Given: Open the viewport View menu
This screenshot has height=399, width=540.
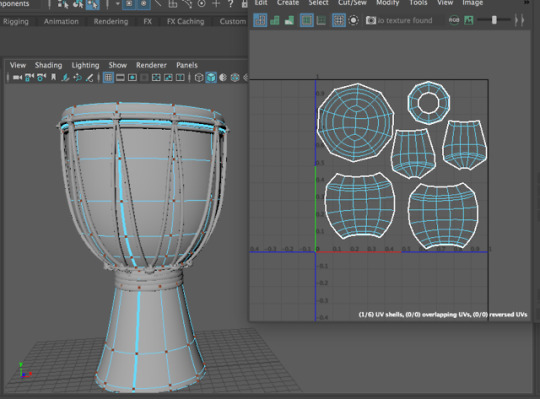Looking at the screenshot, I should click(x=18, y=65).
